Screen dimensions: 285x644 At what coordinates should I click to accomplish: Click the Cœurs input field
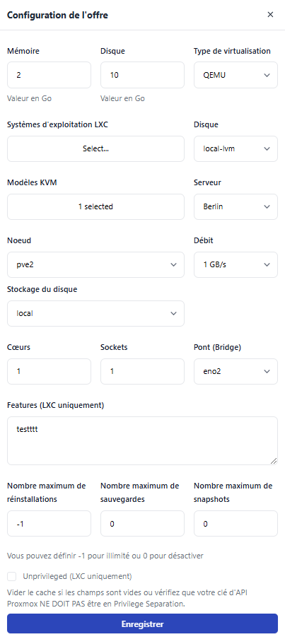[49, 371]
